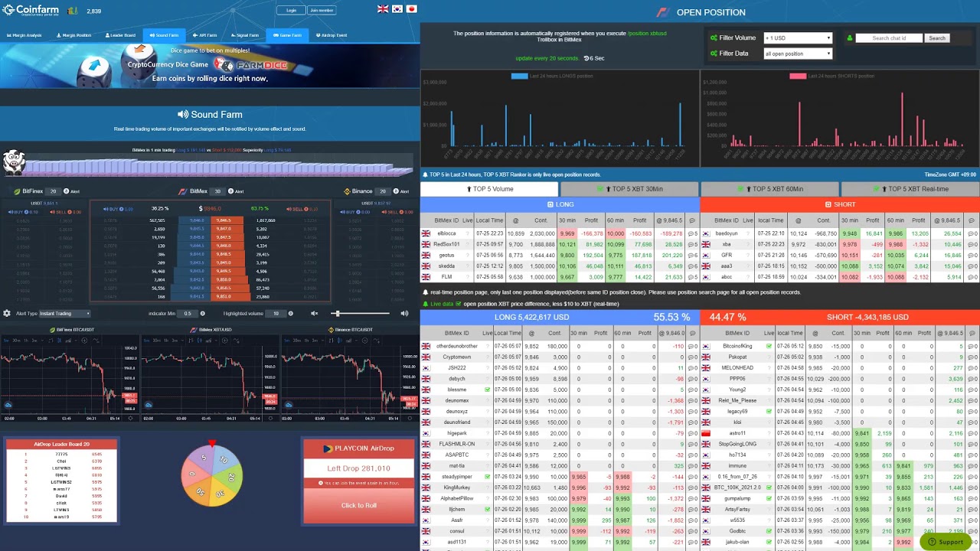
Task: Switch language with the UK flag
Action: tap(383, 9)
